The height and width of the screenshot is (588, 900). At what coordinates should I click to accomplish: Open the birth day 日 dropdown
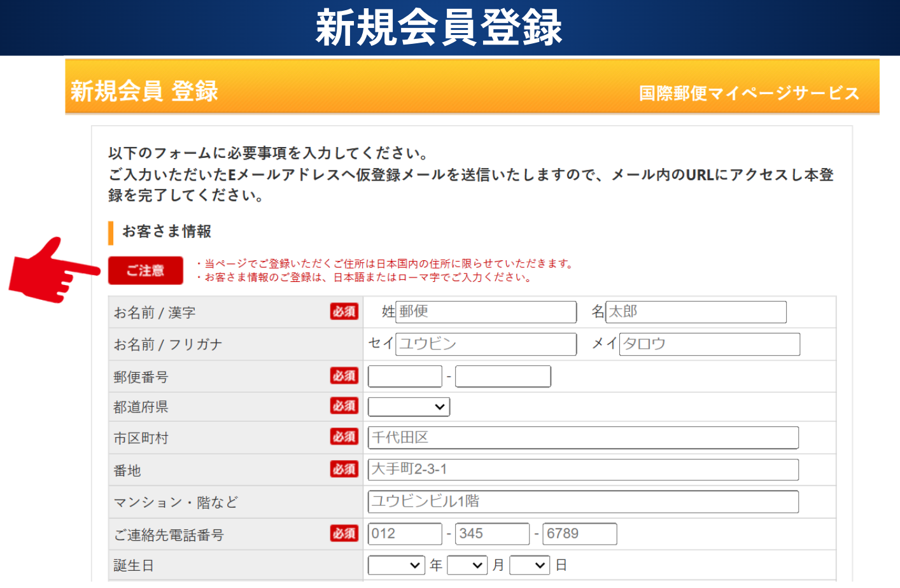point(530,565)
